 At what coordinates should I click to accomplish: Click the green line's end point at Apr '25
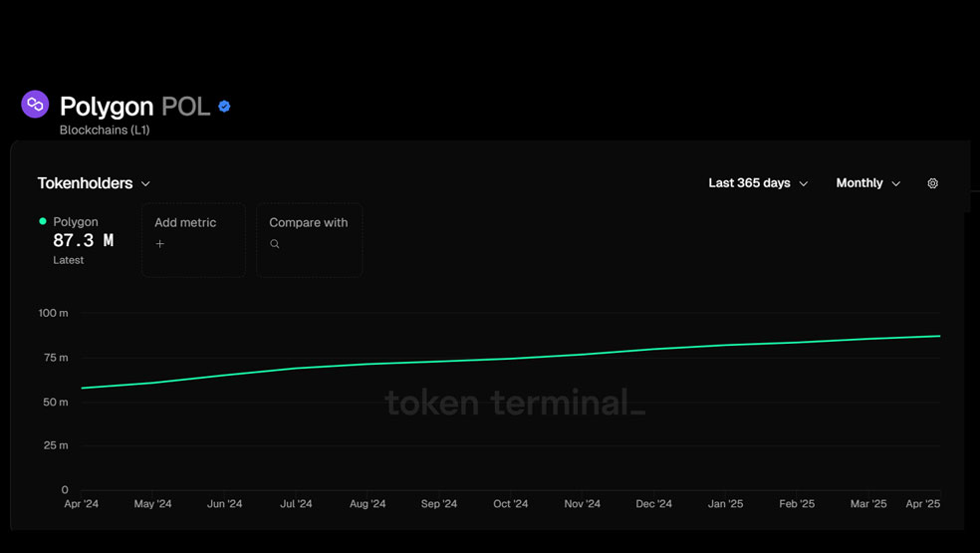tap(939, 336)
